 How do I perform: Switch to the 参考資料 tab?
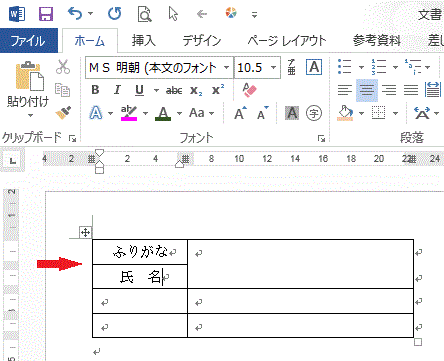click(x=377, y=41)
